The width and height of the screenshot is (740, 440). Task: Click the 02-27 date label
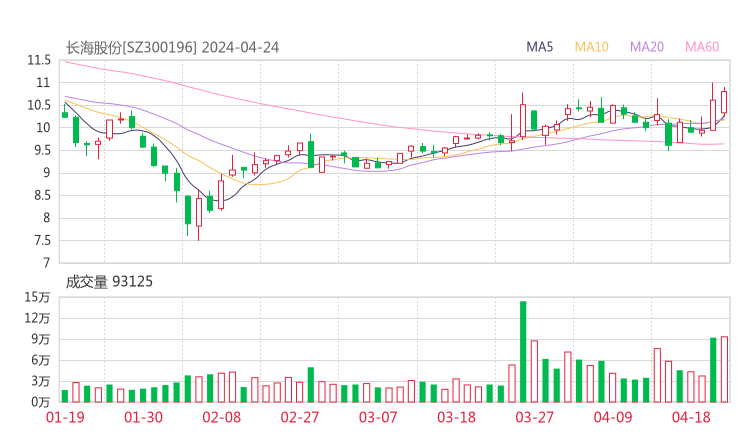click(300, 417)
